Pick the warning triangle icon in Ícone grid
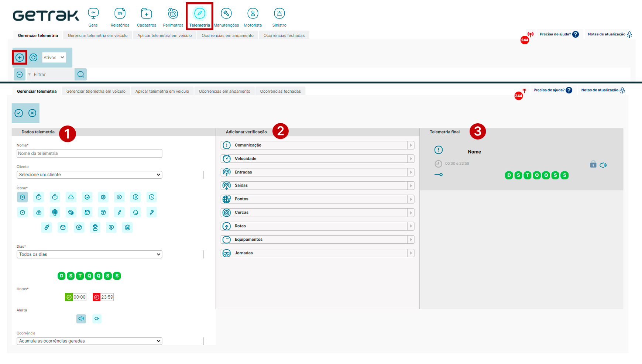The width and height of the screenshot is (642, 364). tap(71, 197)
